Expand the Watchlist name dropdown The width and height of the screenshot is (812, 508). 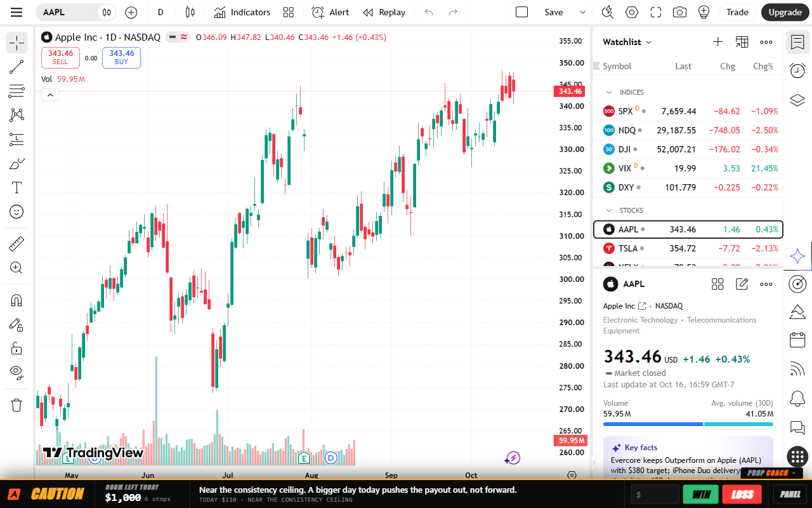click(x=627, y=42)
